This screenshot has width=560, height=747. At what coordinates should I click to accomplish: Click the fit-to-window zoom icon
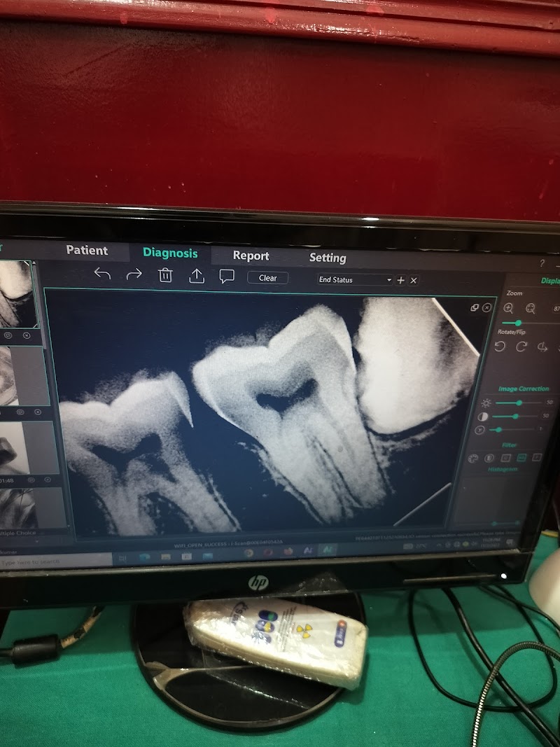(x=531, y=308)
